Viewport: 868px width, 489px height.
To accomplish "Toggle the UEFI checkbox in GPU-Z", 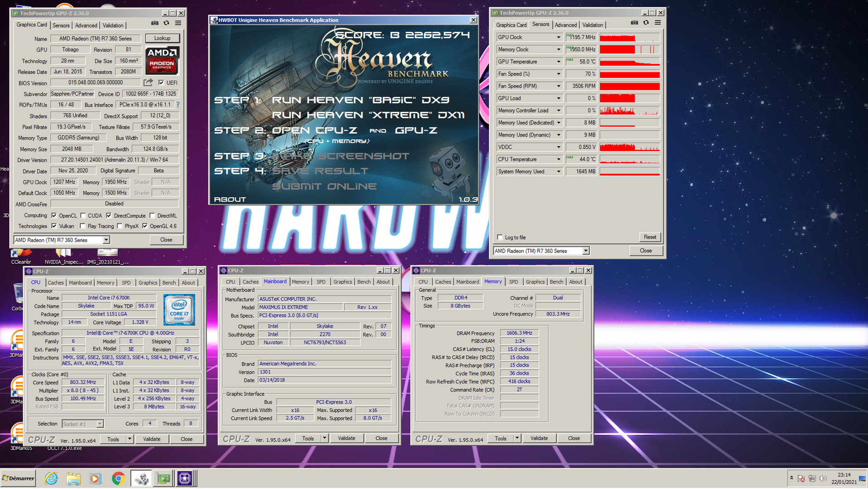I will tap(161, 82).
